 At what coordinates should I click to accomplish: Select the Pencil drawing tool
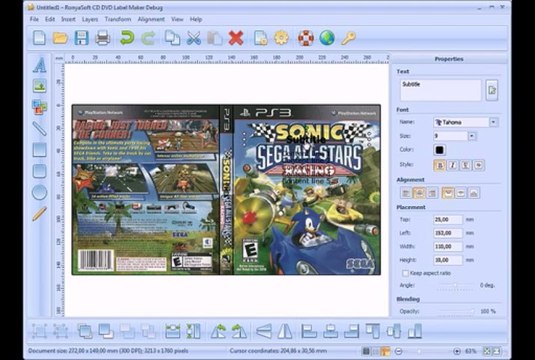coord(40,214)
